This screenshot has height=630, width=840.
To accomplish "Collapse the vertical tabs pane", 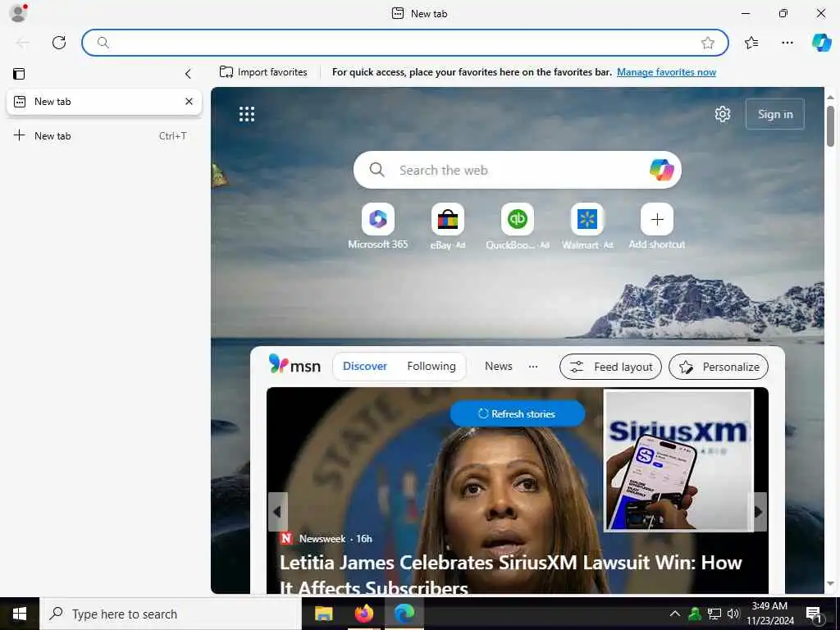I will click(x=188, y=73).
